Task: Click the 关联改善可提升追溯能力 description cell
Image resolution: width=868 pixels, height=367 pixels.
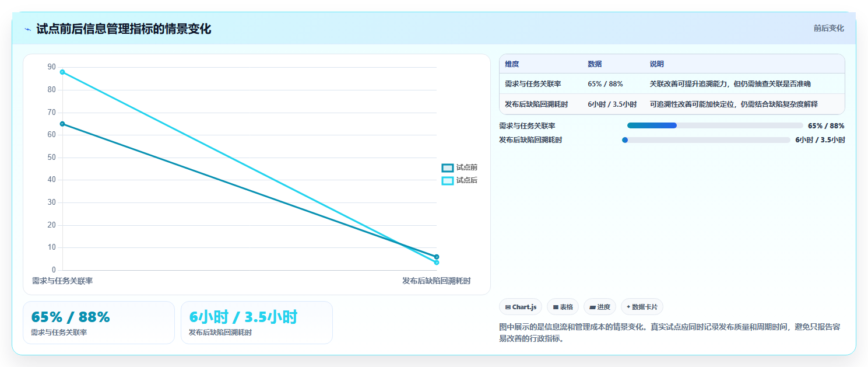Action: 730,84
